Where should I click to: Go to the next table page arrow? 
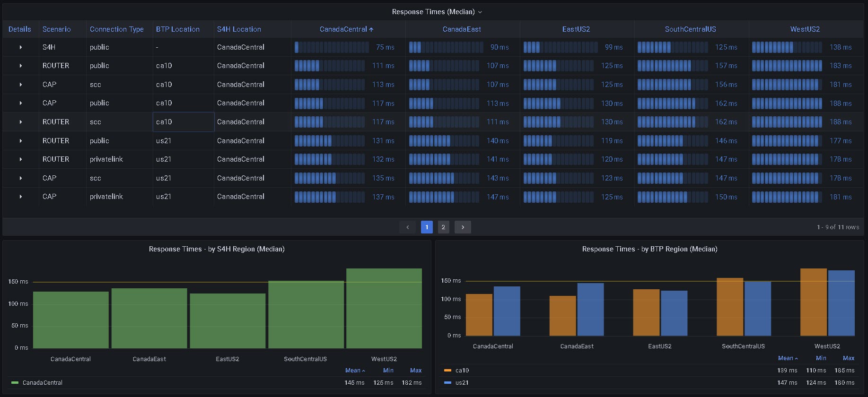tap(463, 227)
